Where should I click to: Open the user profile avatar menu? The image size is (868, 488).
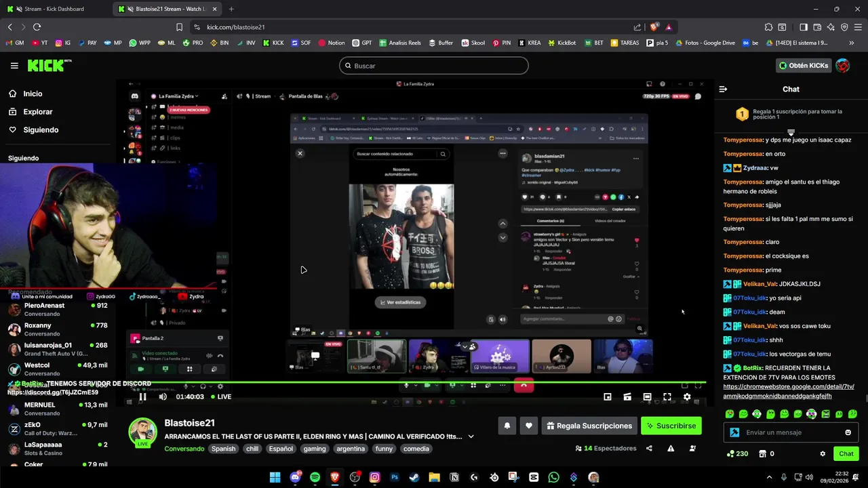coord(843,66)
